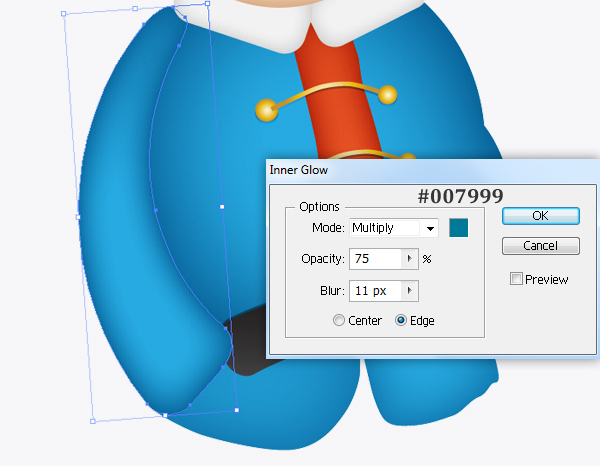Open the Mode dropdown set to Multiply
600x466 pixels.
click(394, 228)
